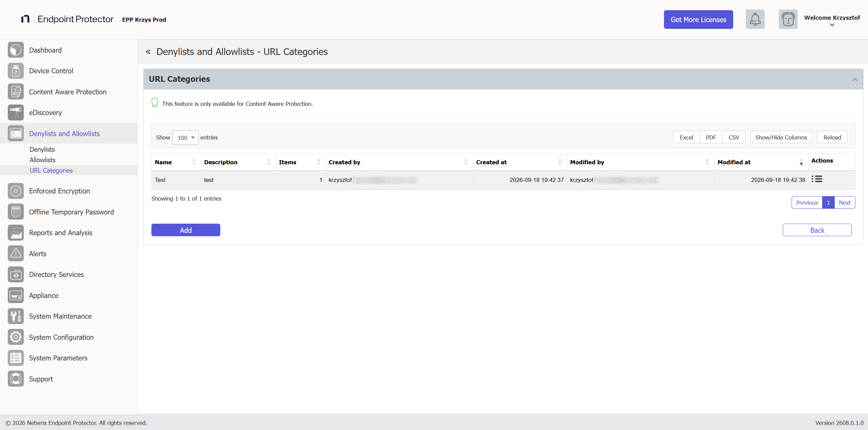Open the Allowlists submenu item
Viewport: 868px width, 430px height.
(x=42, y=160)
